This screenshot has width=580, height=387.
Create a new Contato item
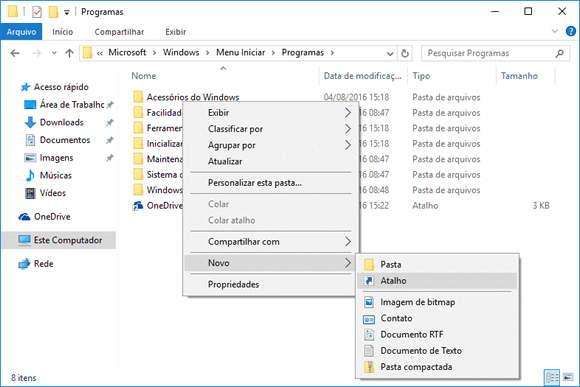coord(437,319)
